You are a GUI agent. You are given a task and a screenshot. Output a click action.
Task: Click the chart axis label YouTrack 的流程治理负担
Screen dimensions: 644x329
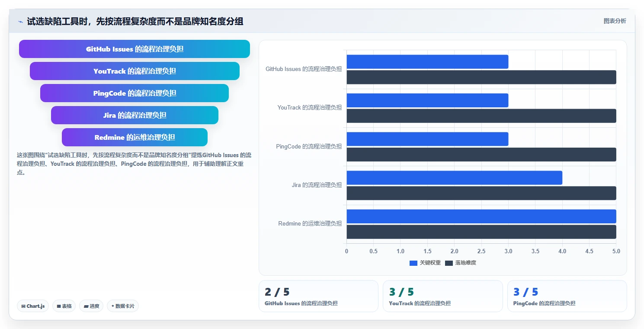[x=310, y=107]
